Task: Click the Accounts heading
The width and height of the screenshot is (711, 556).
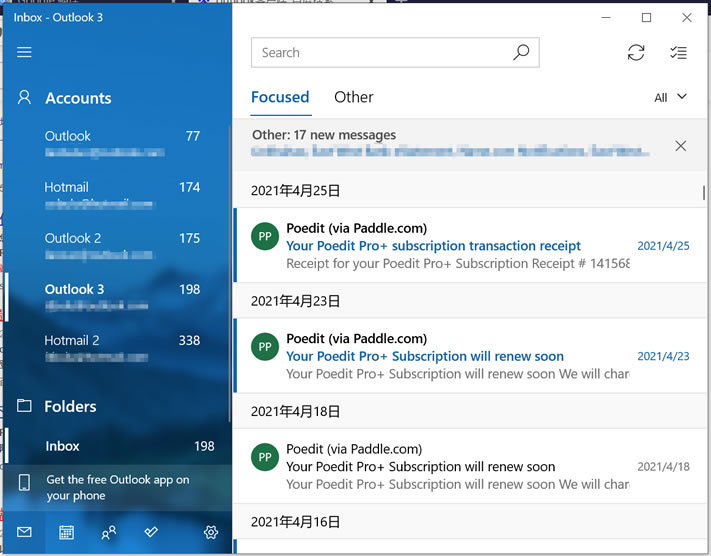Action: point(78,98)
